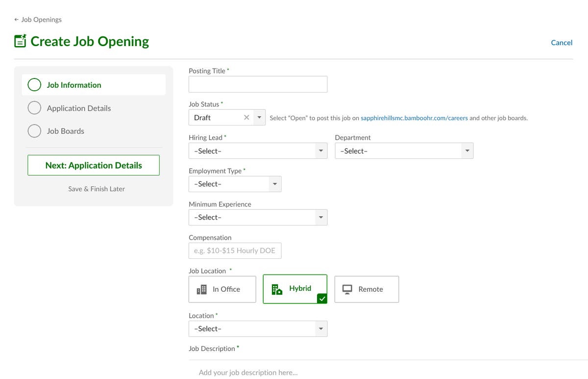The width and height of the screenshot is (588, 379).
Task: Click the Location dropdown caret
Action: pyautogui.click(x=321, y=328)
